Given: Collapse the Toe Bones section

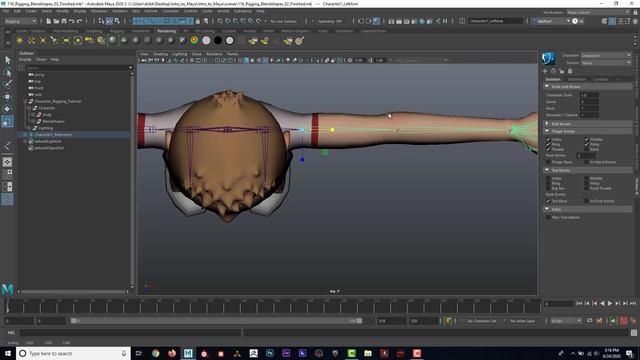Looking at the screenshot, I should tap(547, 170).
